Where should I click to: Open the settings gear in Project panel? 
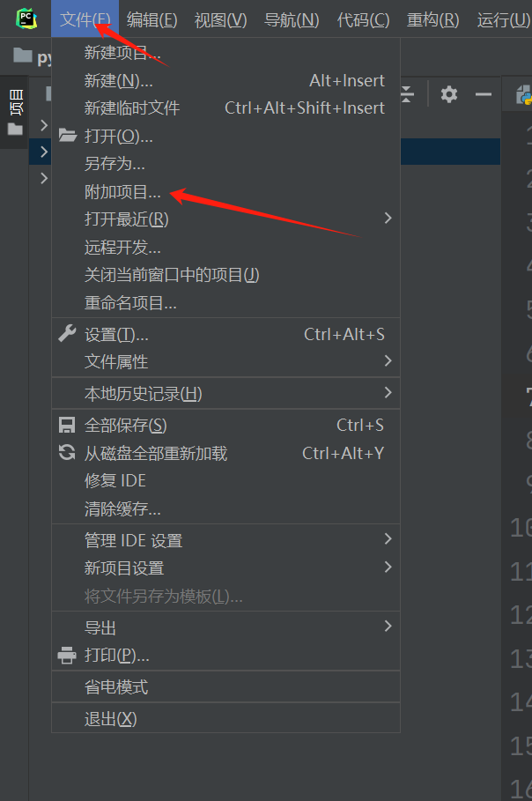[449, 94]
